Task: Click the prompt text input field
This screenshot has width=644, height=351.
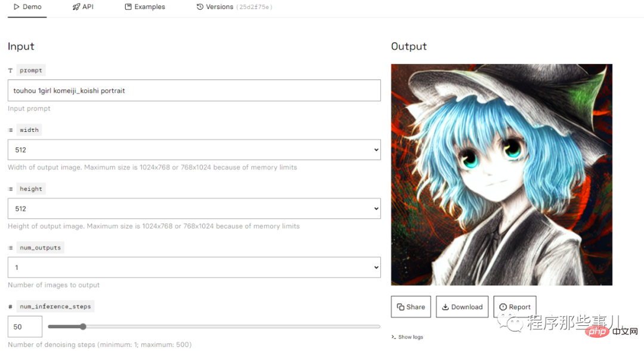Action: pos(194,90)
